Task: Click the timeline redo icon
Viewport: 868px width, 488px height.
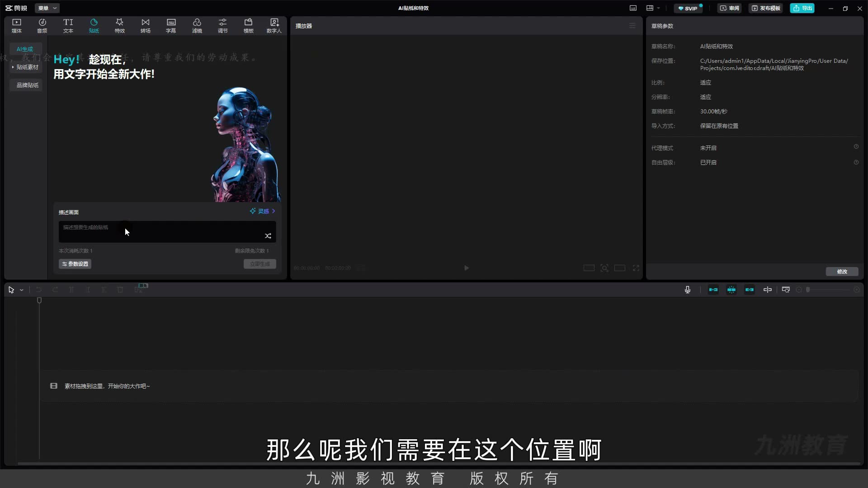Action: (x=55, y=290)
